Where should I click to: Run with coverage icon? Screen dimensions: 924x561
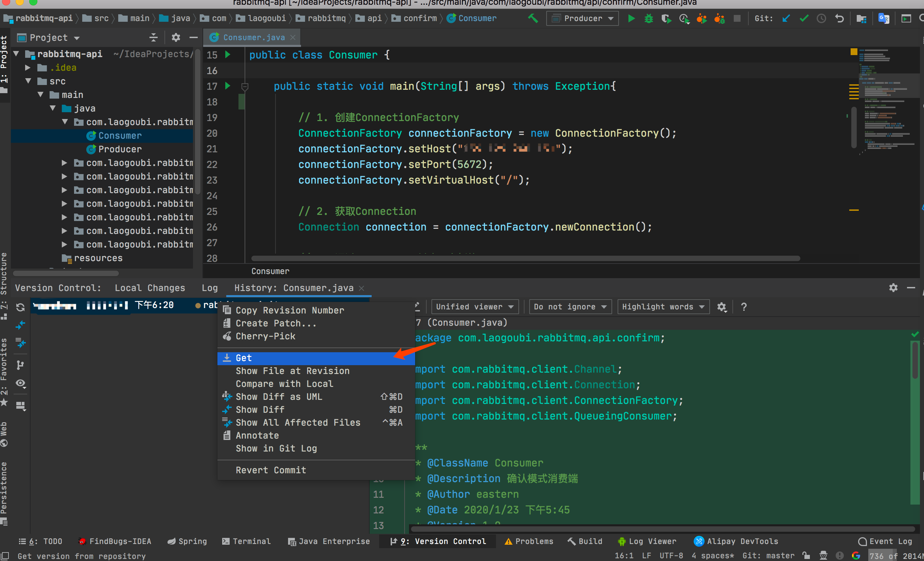click(666, 18)
